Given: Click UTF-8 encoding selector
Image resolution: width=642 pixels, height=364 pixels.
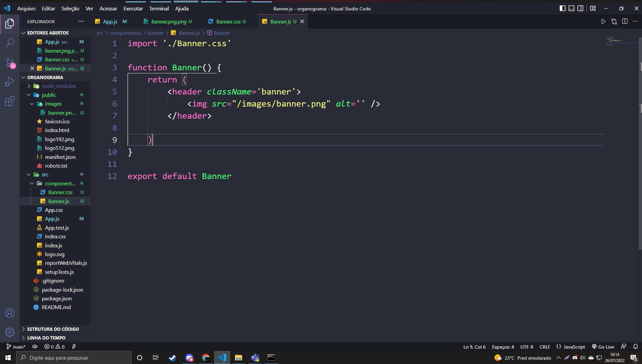Looking at the screenshot, I should 527,347.
